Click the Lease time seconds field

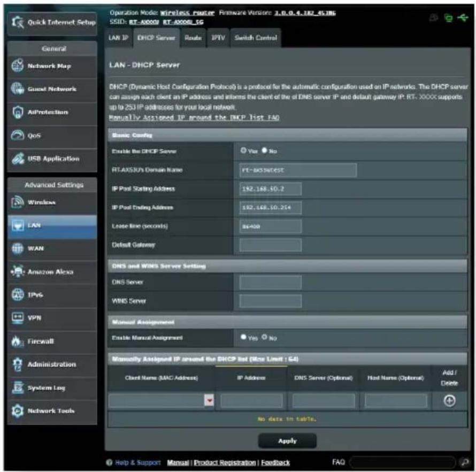[271, 226]
